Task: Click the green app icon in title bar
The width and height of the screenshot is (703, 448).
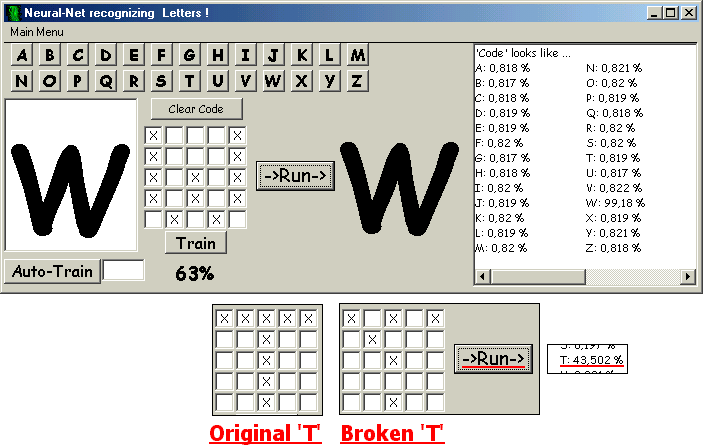Action: (13, 13)
